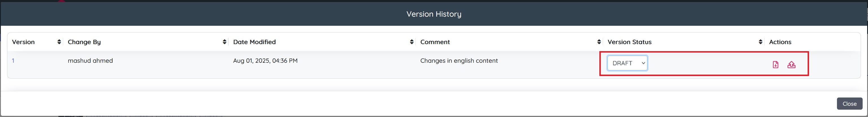Image resolution: width=868 pixels, height=117 pixels.
Task: Click the 'Changes in english content' comment
Action: [459, 61]
